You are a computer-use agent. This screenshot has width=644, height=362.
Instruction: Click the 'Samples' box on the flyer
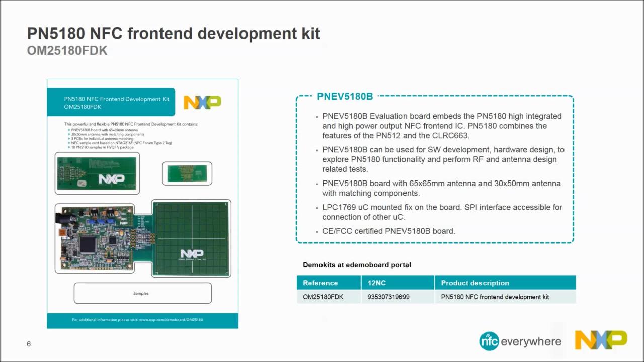(142, 293)
